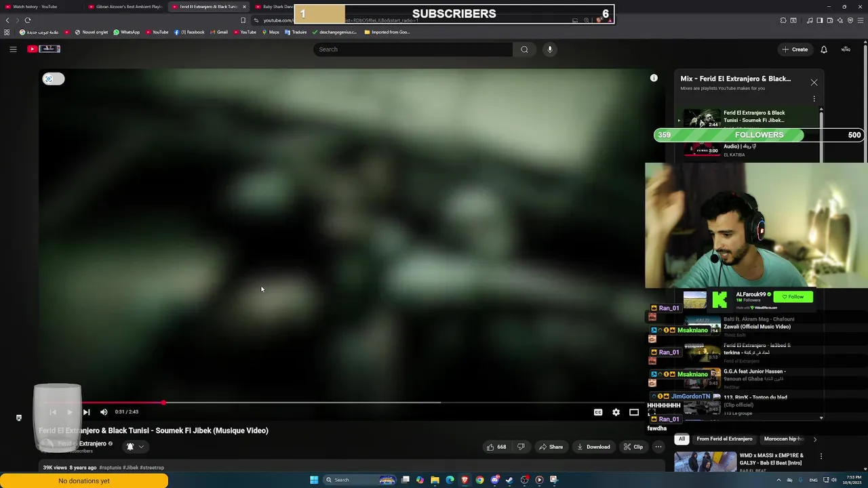Open Windows Start menu
The width and height of the screenshot is (868, 488).
[314, 480]
